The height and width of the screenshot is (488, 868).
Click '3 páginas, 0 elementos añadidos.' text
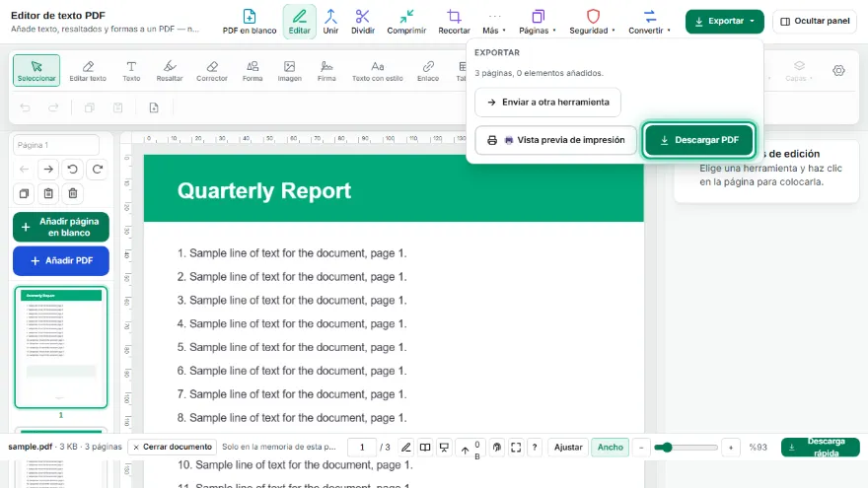click(539, 73)
